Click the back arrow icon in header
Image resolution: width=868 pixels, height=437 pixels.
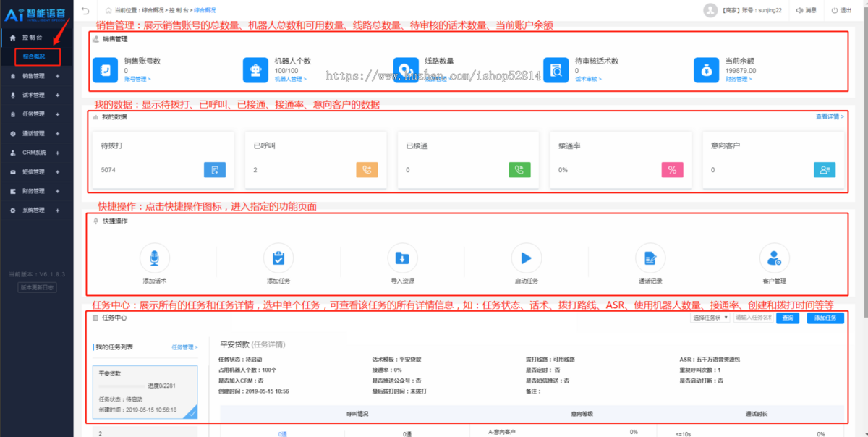[85, 10]
